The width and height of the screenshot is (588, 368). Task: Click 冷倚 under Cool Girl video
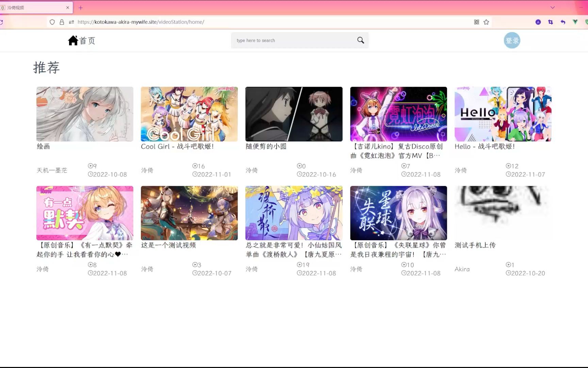point(147,170)
